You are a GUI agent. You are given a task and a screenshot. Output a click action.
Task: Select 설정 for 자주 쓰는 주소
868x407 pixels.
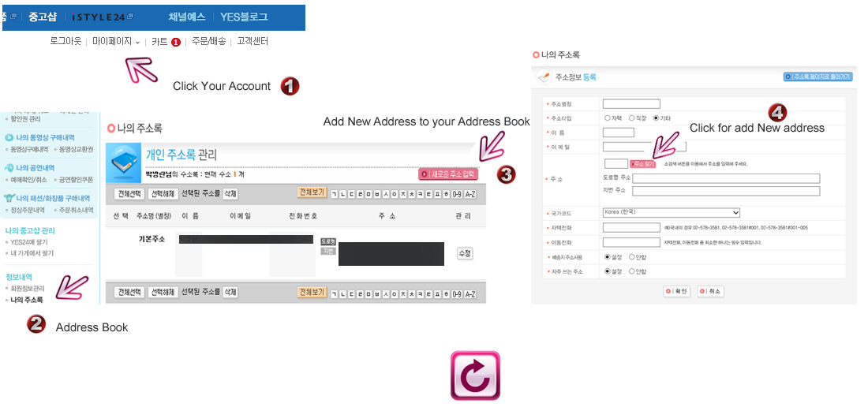(608, 271)
